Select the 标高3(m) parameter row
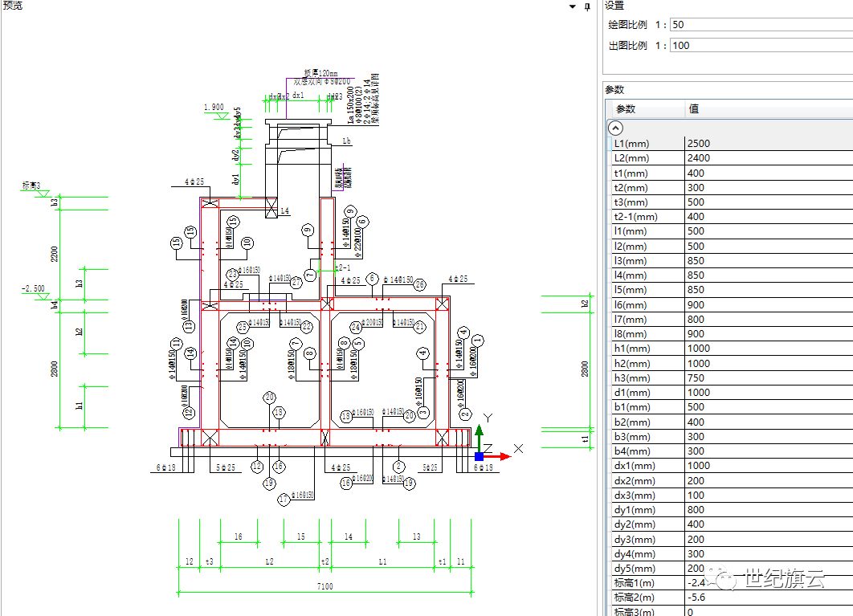This screenshot has width=853, height=616. click(733, 611)
